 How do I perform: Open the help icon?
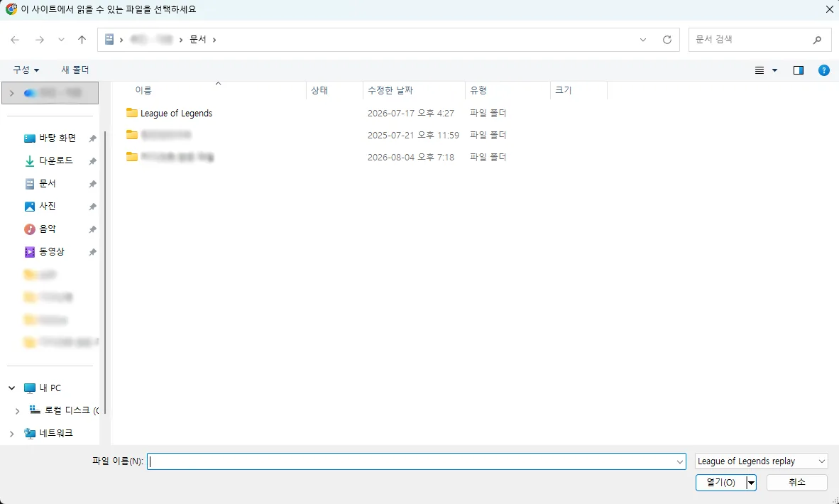[824, 70]
